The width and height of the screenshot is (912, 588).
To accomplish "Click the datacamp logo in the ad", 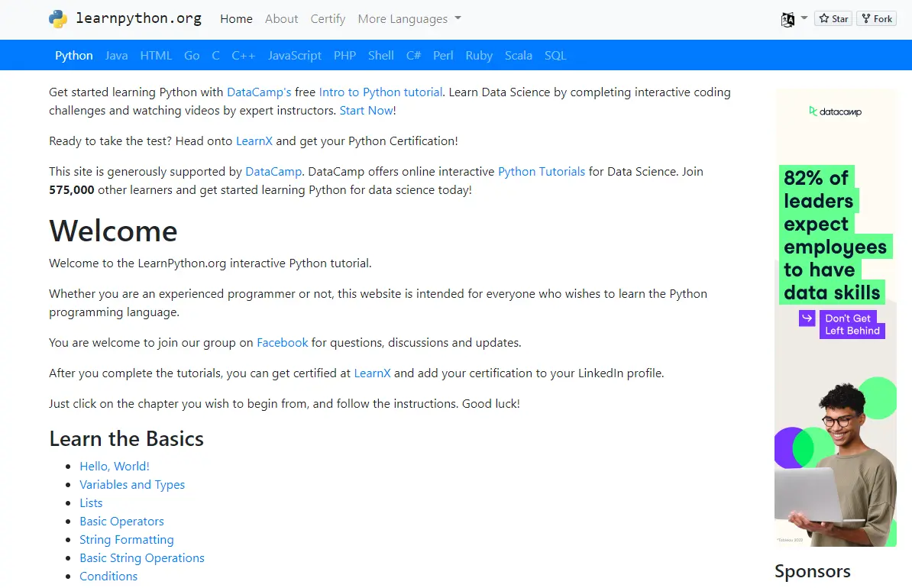I will 835,111.
